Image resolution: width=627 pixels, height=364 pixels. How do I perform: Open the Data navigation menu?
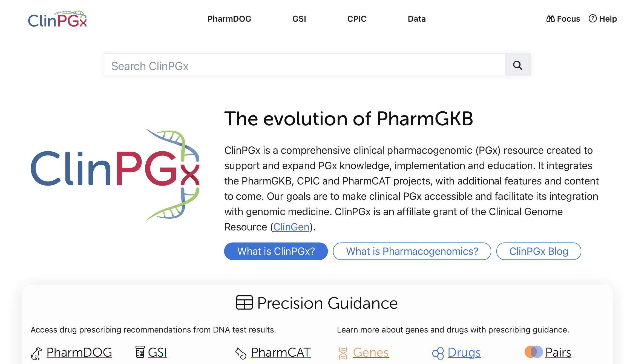[x=416, y=19]
